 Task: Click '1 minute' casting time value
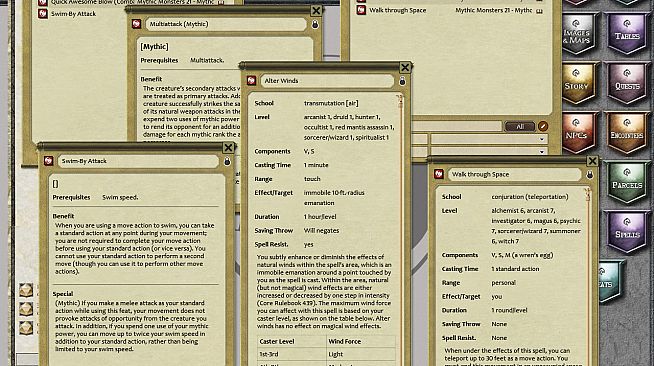(x=316, y=165)
